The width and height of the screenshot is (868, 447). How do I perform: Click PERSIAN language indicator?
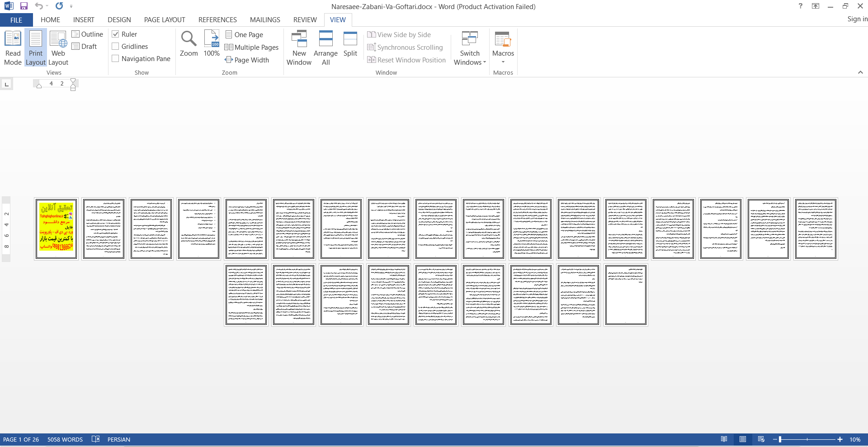(x=118, y=439)
